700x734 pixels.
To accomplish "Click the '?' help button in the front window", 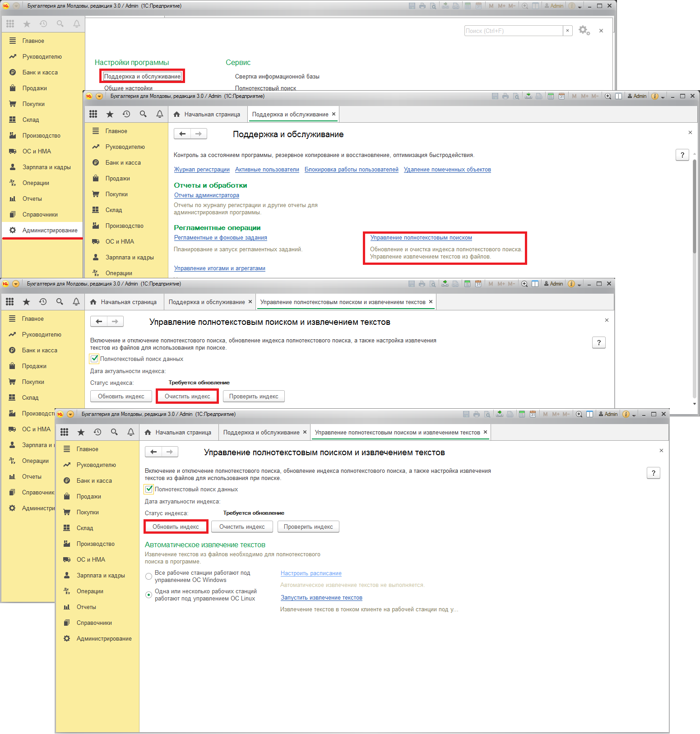I will pyautogui.click(x=653, y=473).
